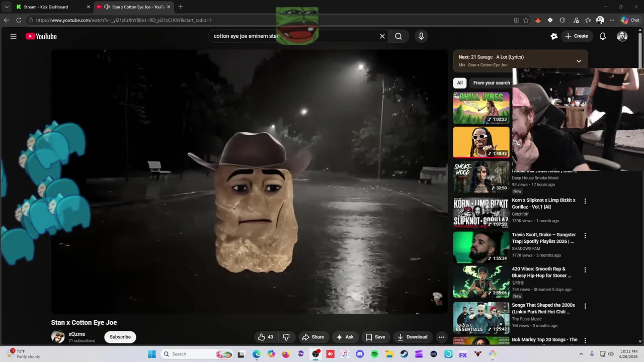
Task: Mute the Stan x Cotton Eye Joe tab audio icon
Action: [x=107, y=7]
